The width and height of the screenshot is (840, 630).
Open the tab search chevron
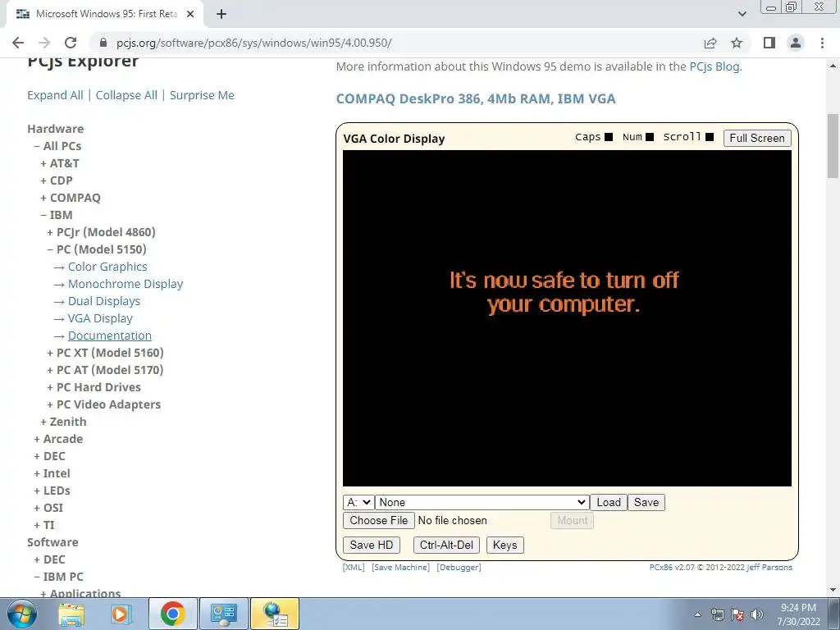point(742,14)
